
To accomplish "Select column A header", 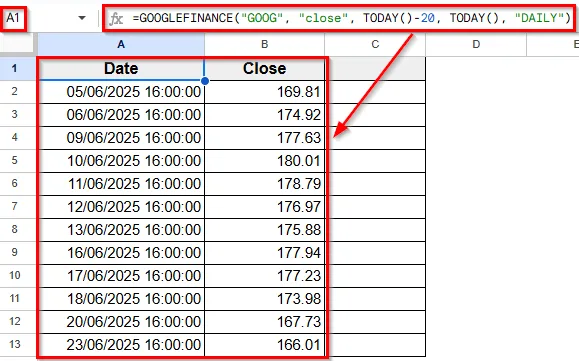I will pos(121,44).
